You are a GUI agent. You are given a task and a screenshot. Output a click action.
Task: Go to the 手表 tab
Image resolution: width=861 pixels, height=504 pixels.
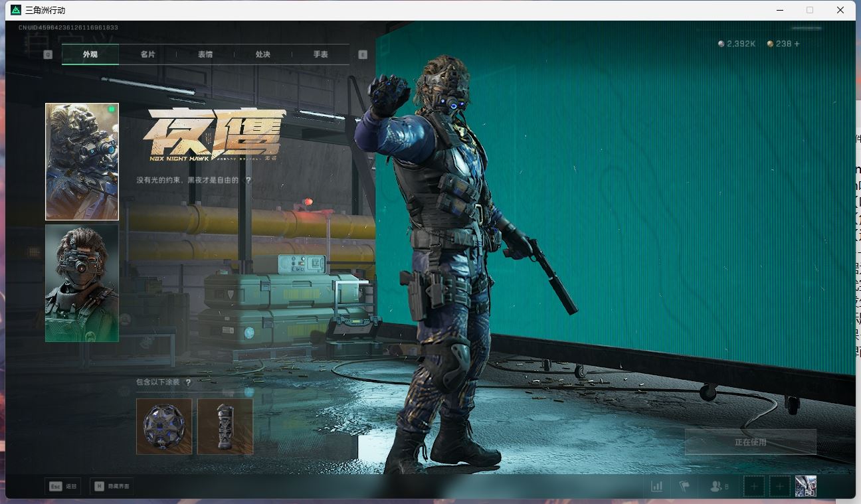[321, 54]
